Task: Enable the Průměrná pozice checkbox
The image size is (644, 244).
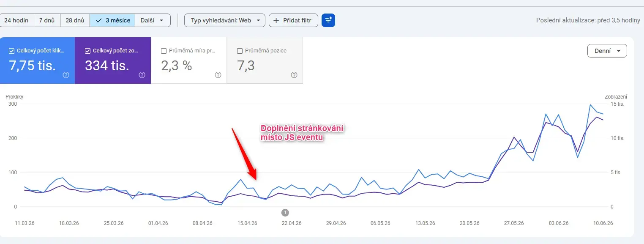Action: (x=240, y=51)
